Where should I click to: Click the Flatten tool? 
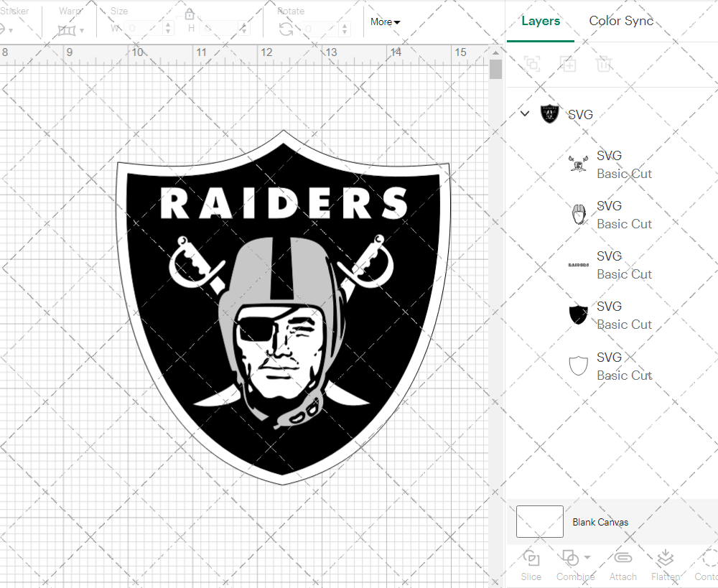666,566
